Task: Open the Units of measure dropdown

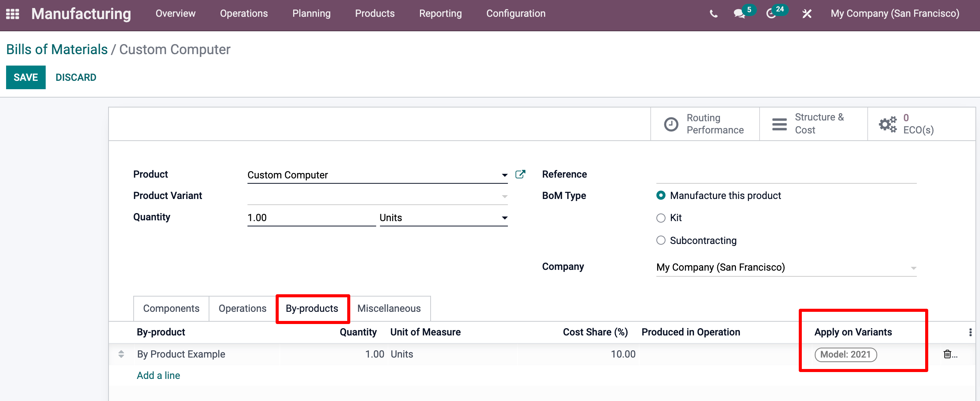Action: coord(504,218)
